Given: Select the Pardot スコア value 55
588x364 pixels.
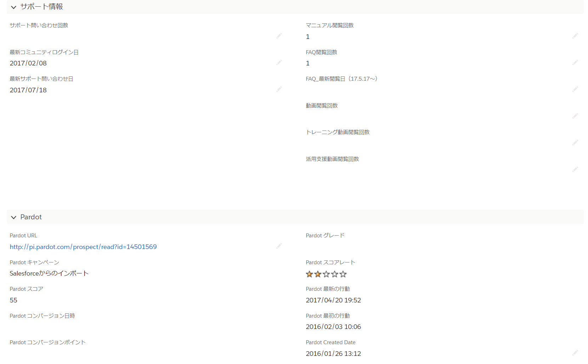Looking at the screenshot, I should pyautogui.click(x=13, y=300).
